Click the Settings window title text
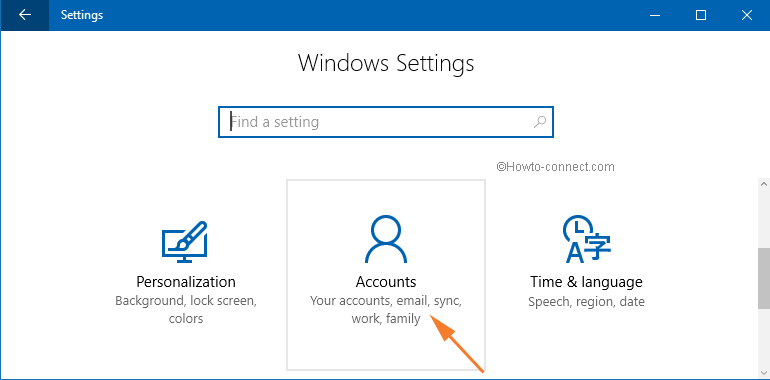Image resolution: width=770 pixels, height=380 pixels. click(82, 15)
